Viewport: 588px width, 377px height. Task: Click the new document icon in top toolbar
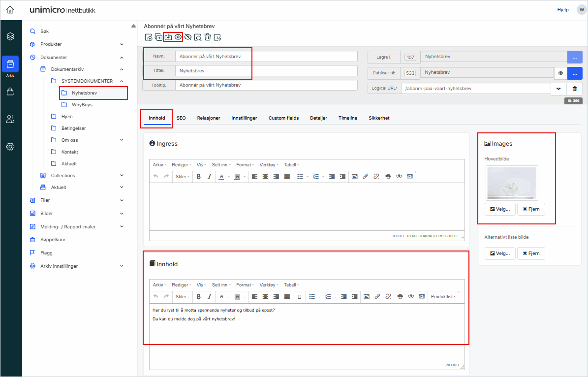pyautogui.click(x=149, y=37)
